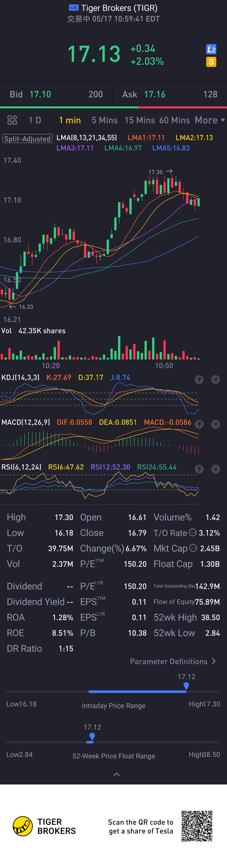
Task: Tap the Total Outstanding Shares 142.9M stat
Action: point(187,586)
